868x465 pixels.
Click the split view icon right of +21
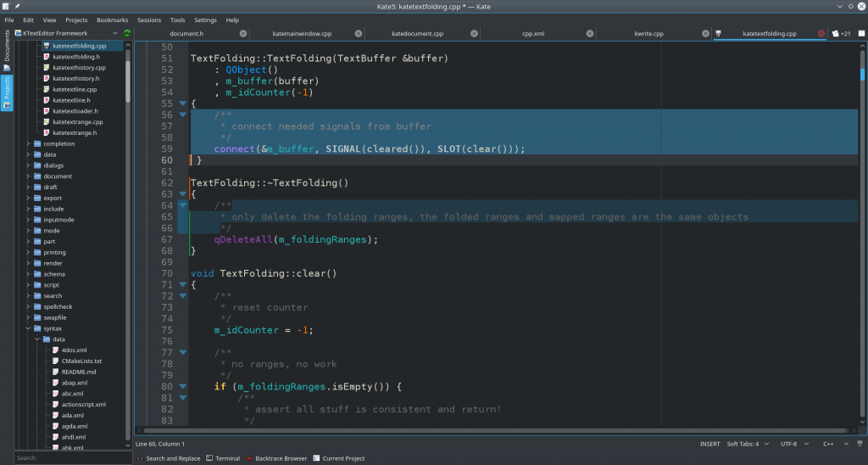tap(860, 34)
